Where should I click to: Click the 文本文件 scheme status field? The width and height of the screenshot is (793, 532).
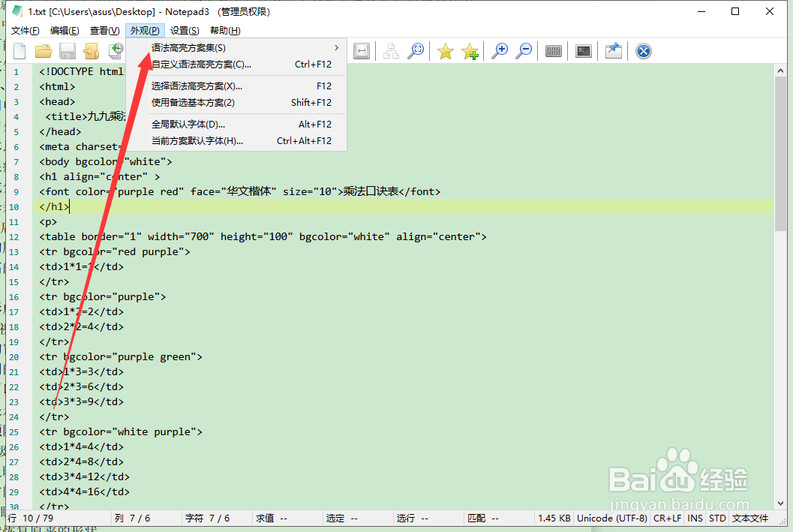point(750,518)
